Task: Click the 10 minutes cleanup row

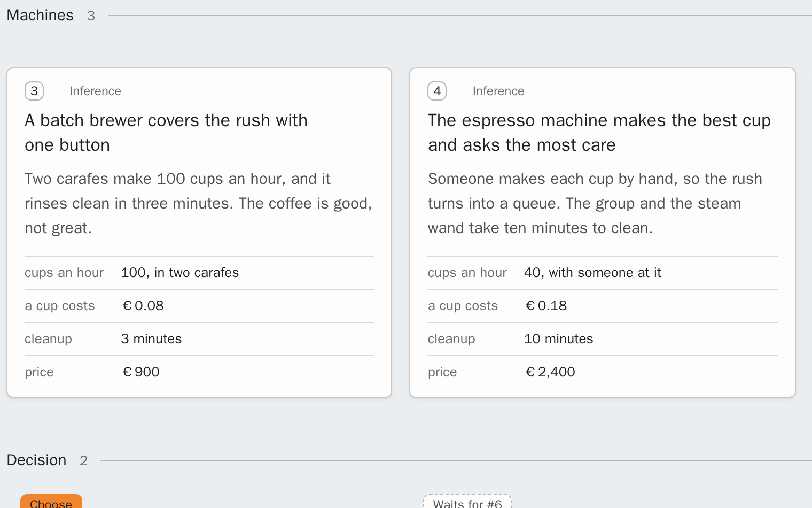Action: [603, 339]
